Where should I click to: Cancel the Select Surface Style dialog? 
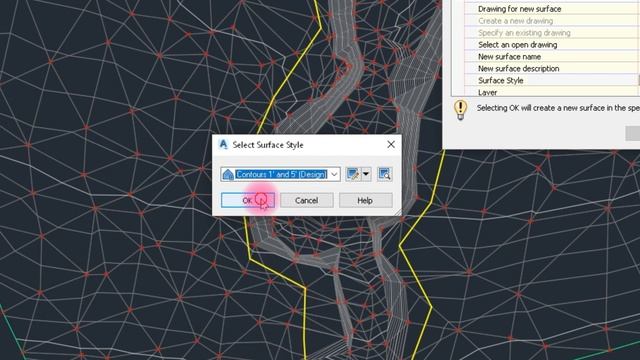click(307, 200)
